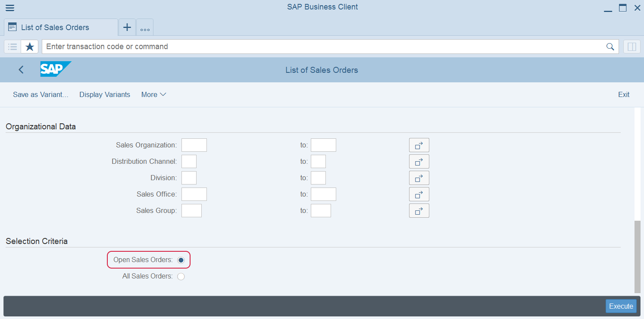This screenshot has height=319, width=644.
Task: Click the Sales Organization from field
Action: pyautogui.click(x=194, y=145)
